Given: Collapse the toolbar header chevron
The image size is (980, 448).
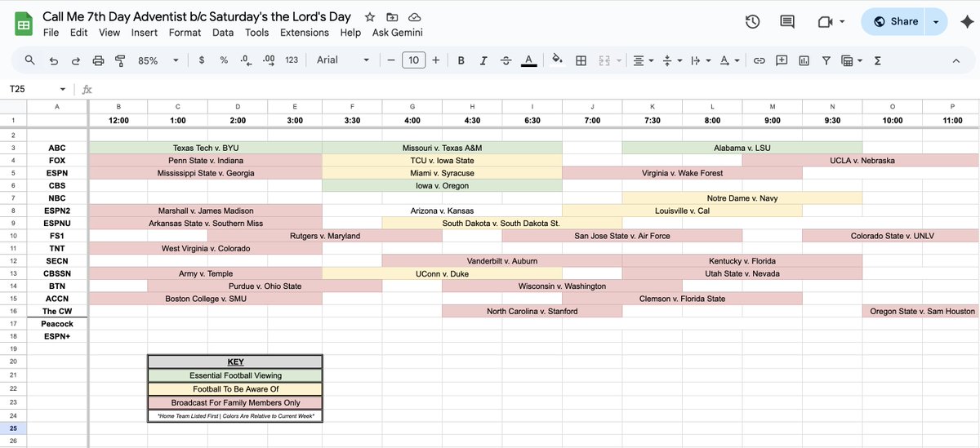Looking at the screenshot, I should click(956, 60).
